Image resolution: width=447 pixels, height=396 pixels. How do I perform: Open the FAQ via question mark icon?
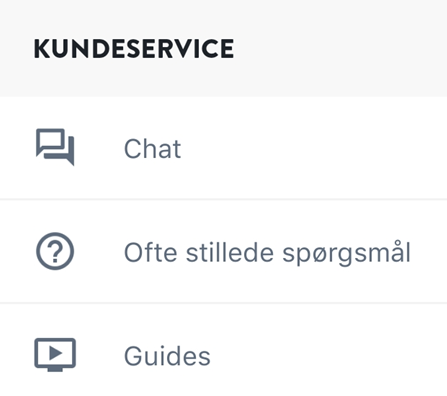click(55, 251)
